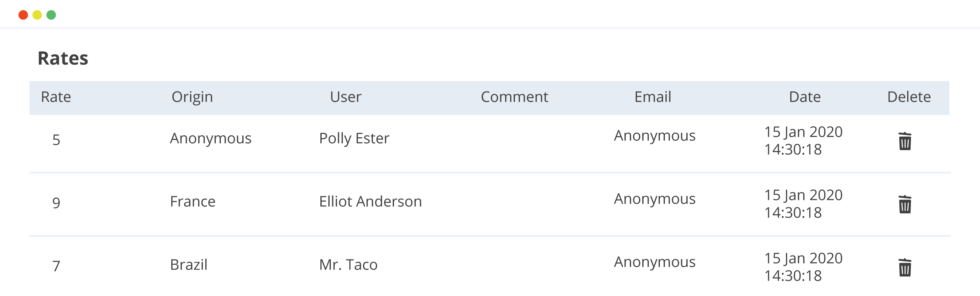Sort by the Origin column header
The image size is (980, 296).
click(192, 97)
